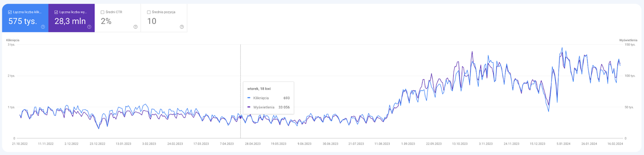Click the date label 24.02.2023

(175, 144)
